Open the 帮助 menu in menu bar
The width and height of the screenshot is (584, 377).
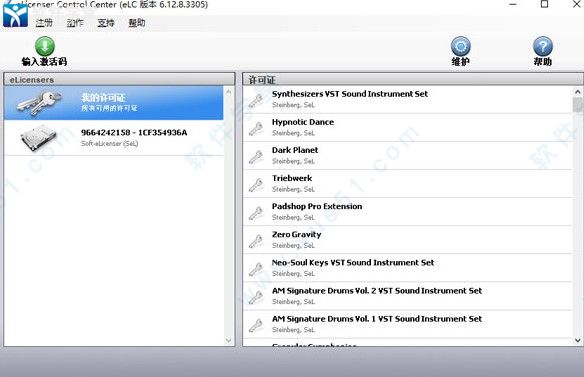pos(137,23)
